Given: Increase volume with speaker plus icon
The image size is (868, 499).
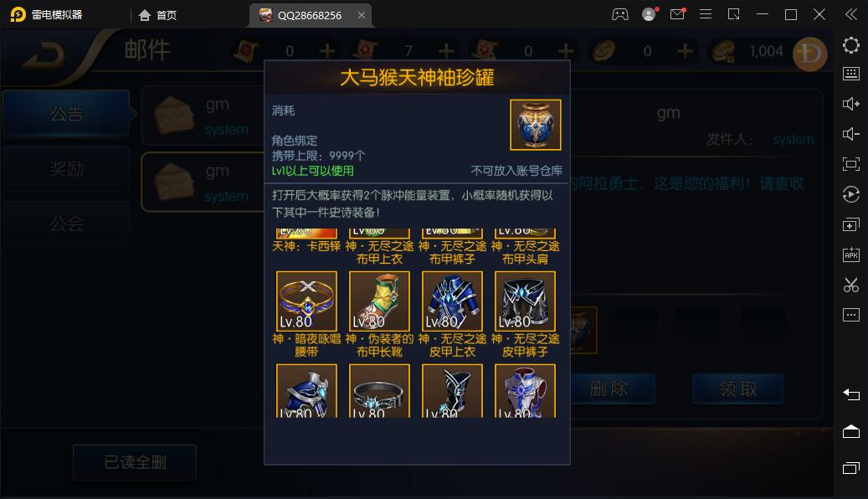Looking at the screenshot, I should click(850, 104).
